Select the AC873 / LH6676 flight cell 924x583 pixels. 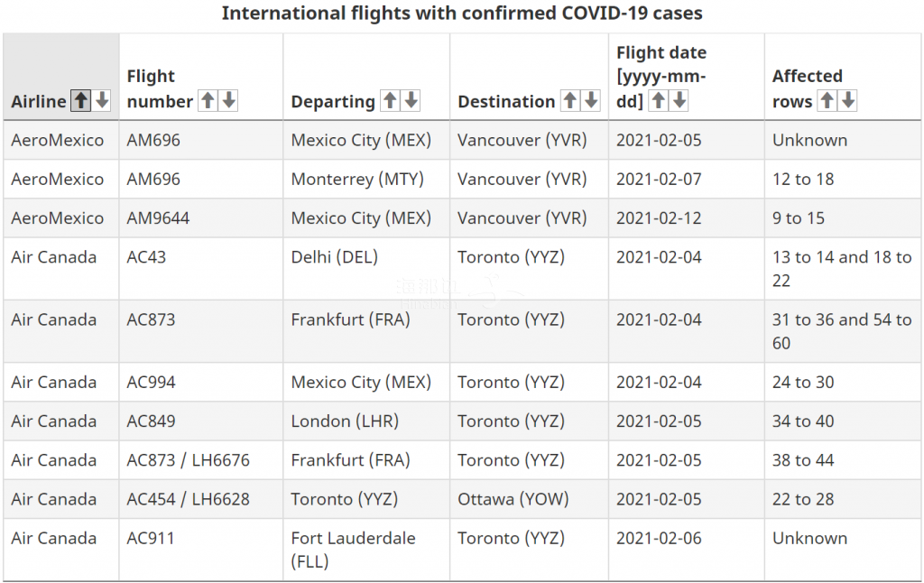pos(201,459)
